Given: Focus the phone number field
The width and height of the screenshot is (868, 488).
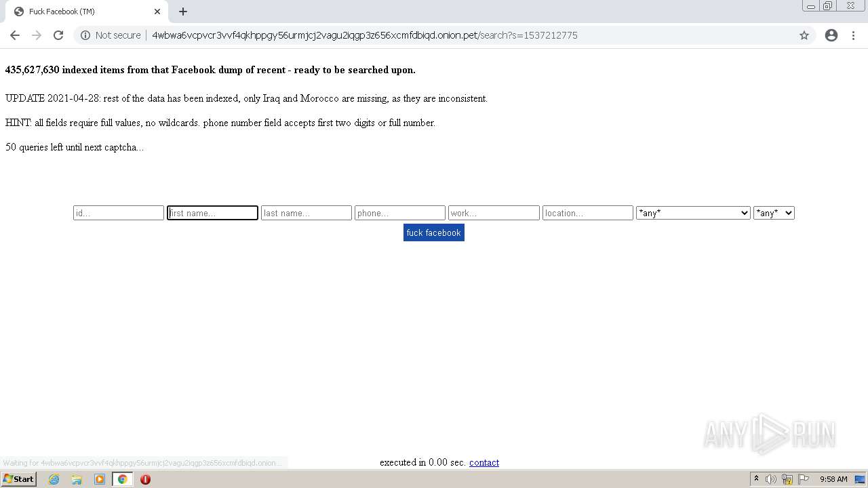Looking at the screenshot, I should [x=400, y=213].
